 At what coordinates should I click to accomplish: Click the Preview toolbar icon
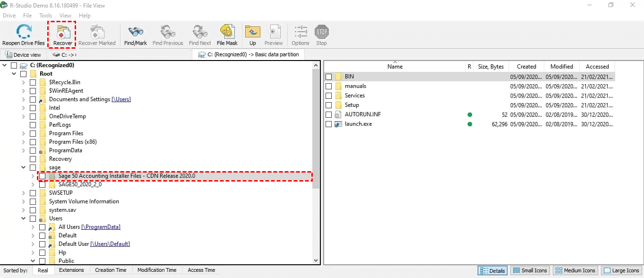(x=274, y=32)
